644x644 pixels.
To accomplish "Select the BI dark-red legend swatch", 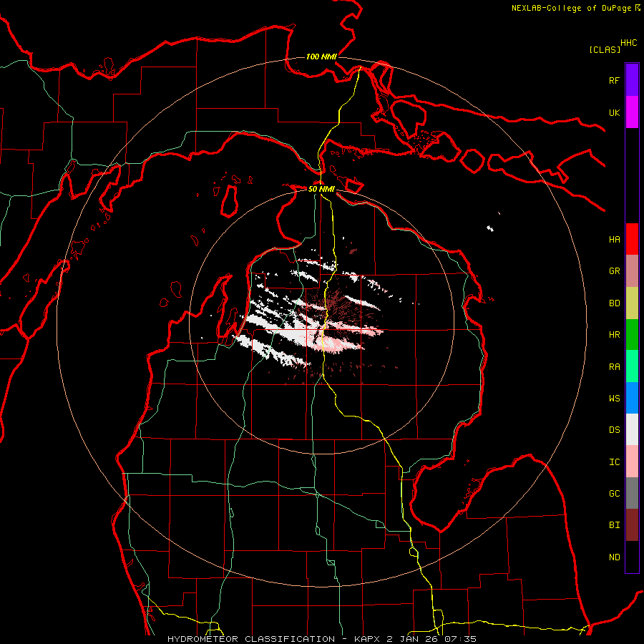I will point(632,525).
